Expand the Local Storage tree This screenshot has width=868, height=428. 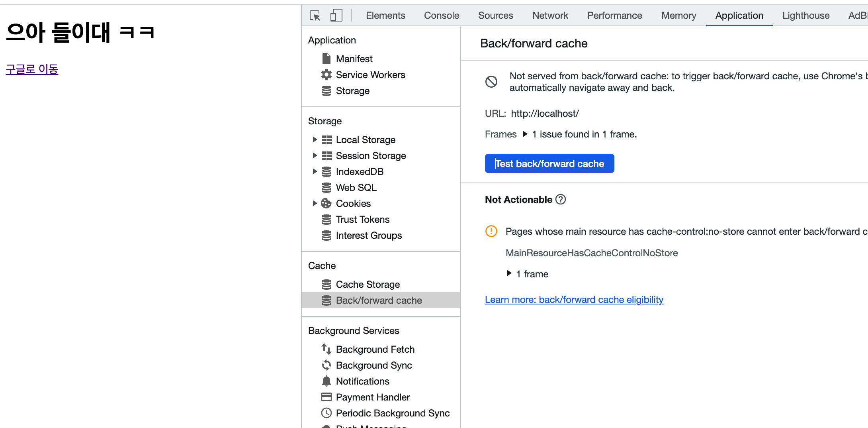[x=315, y=139]
